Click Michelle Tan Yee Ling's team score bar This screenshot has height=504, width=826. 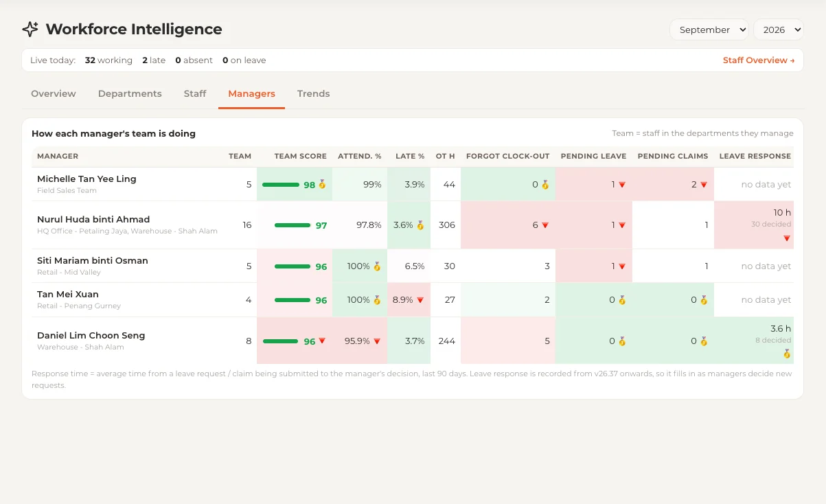click(281, 185)
